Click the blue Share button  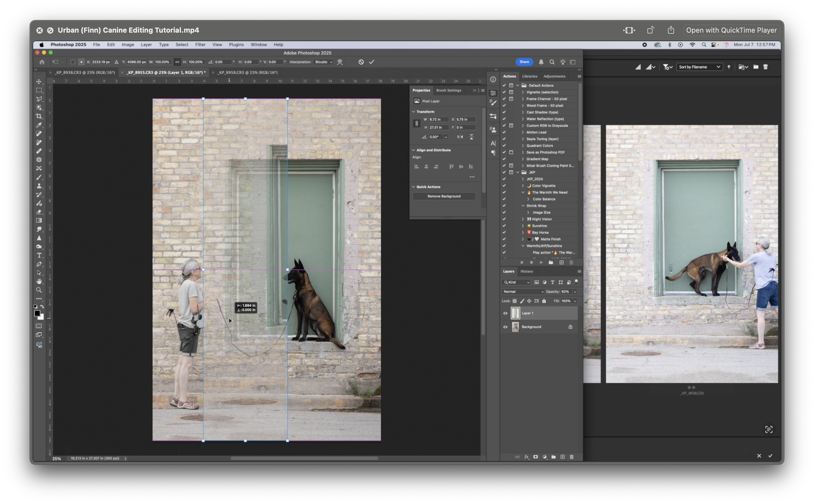(524, 62)
